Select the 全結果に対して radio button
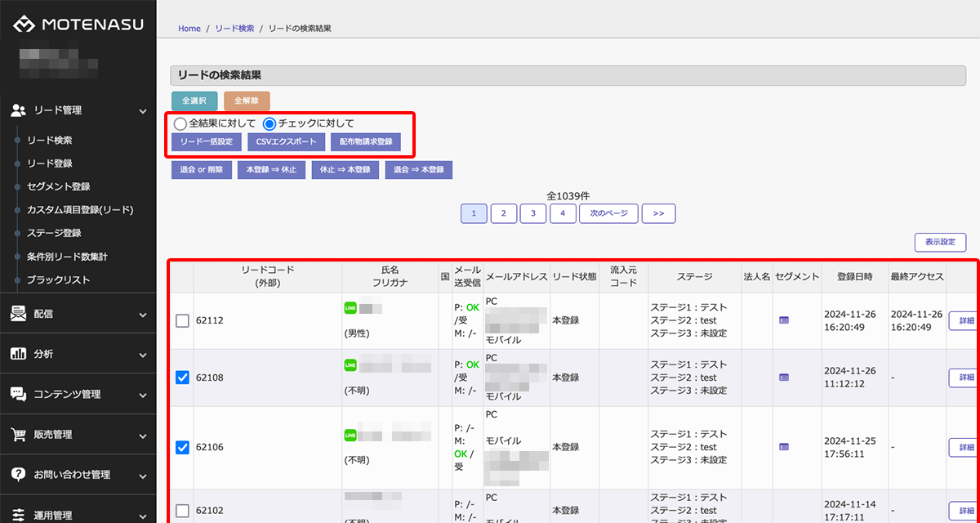This screenshot has height=523, width=980. coord(180,123)
